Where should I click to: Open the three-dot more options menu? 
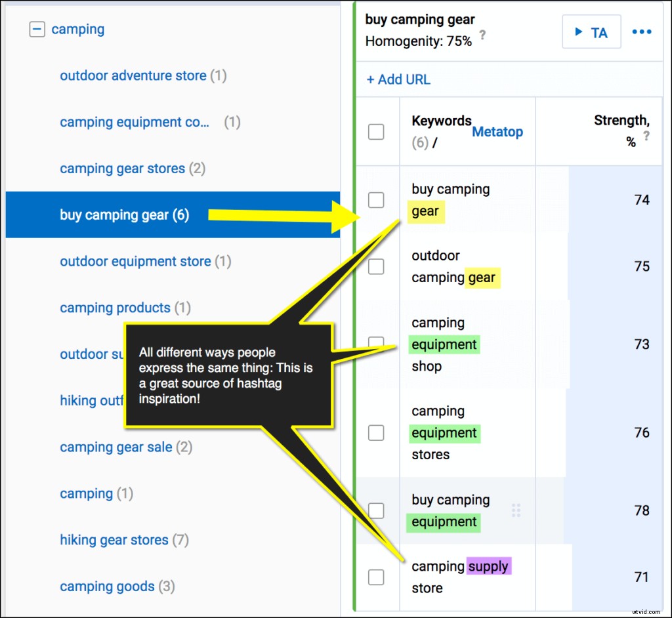(x=641, y=32)
